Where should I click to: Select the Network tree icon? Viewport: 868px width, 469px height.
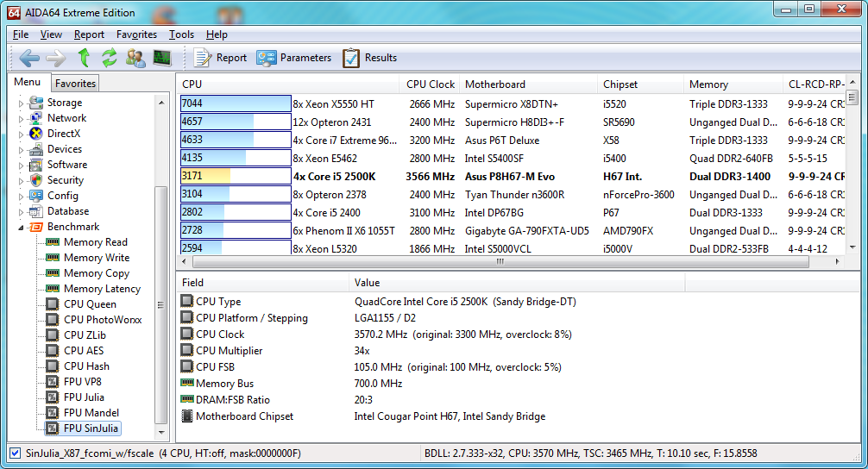coord(36,118)
